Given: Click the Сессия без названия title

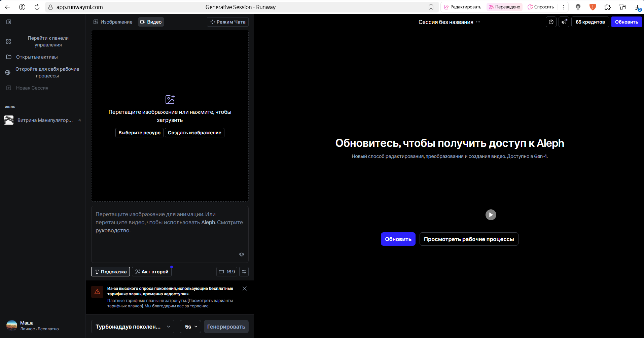Looking at the screenshot, I should point(446,22).
